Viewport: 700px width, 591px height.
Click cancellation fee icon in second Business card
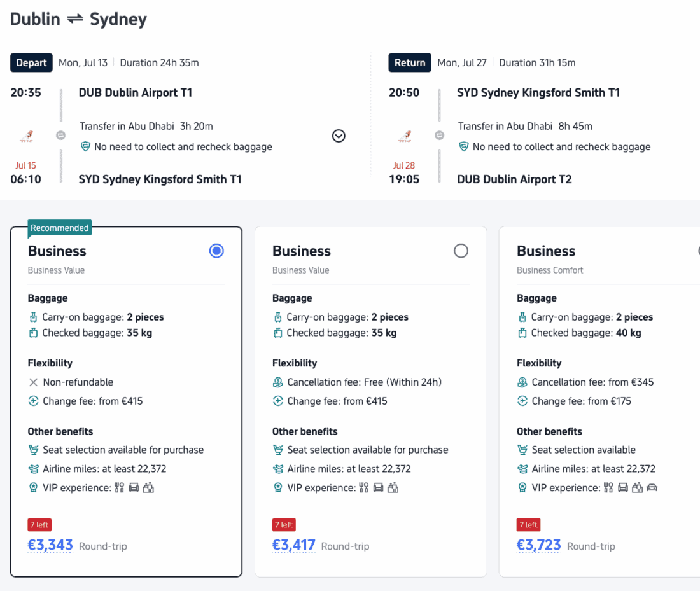tap(277, 382)
